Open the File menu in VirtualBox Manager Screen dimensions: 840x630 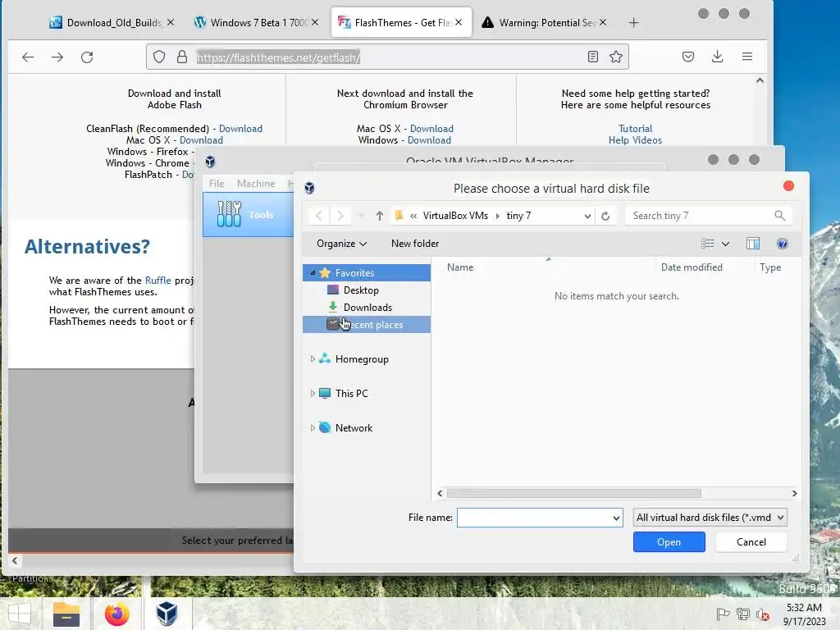217,184
